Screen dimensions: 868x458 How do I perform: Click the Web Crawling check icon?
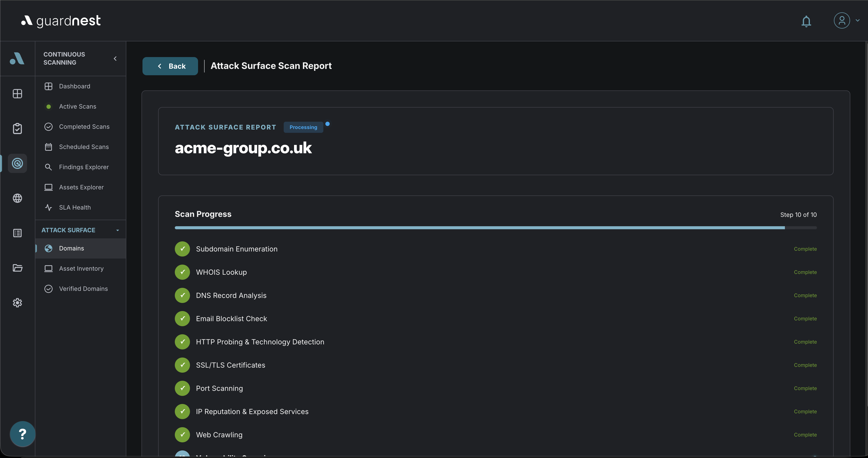pos(182,435)
